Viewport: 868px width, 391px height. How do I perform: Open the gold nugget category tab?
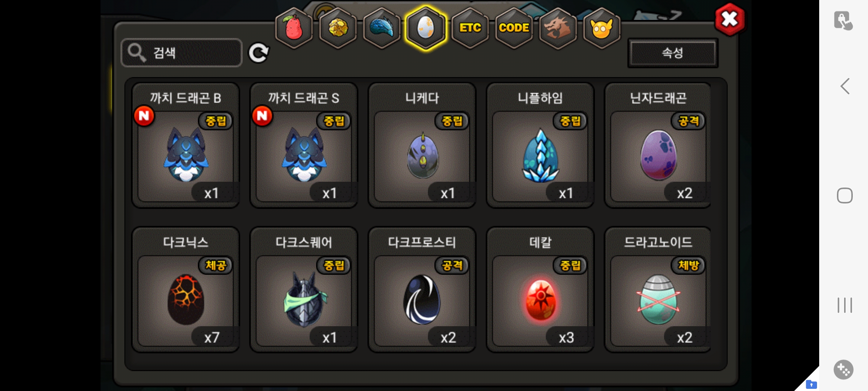(x=338, y=28)
